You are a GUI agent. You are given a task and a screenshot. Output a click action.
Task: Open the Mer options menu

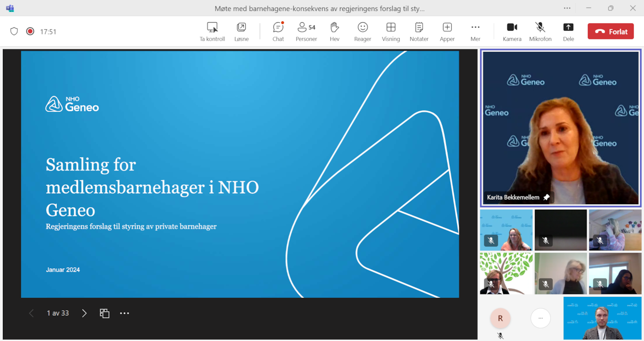475,31
